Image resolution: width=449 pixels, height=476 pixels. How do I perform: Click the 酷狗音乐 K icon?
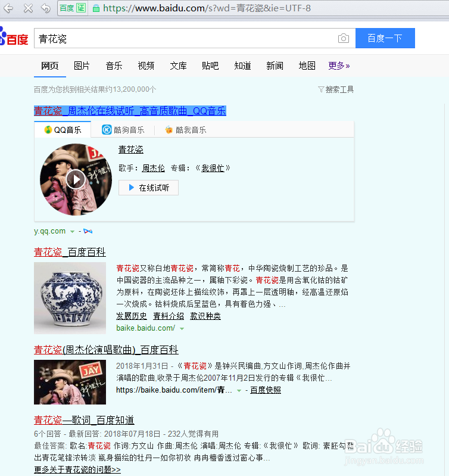107,130
